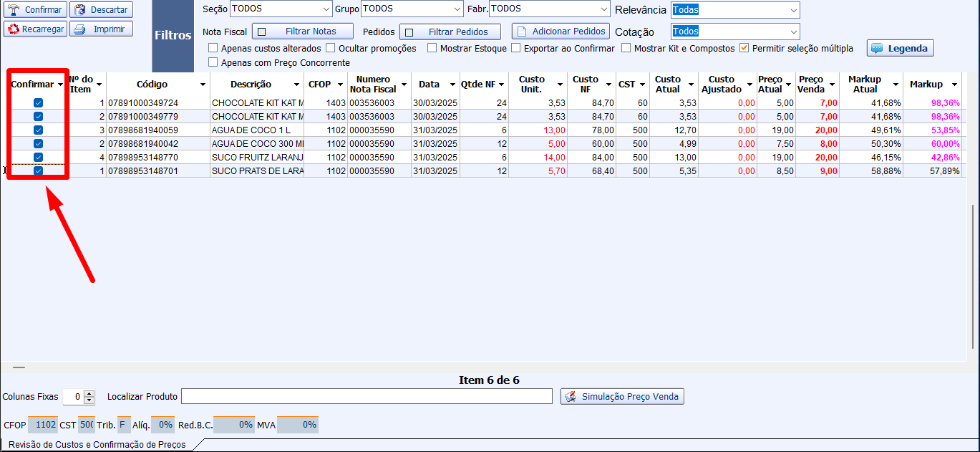Click the Confirmar button with stamp icon
This screenshot has height=452, width=980.
35,10
